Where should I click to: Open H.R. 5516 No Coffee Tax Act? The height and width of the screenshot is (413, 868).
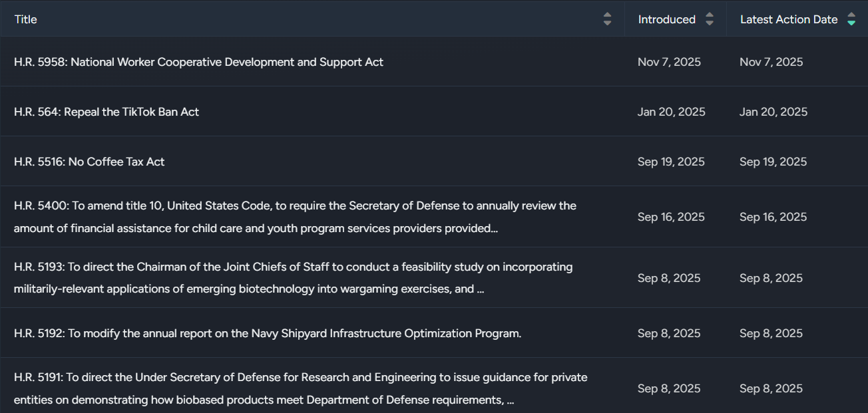coord(89,162)
